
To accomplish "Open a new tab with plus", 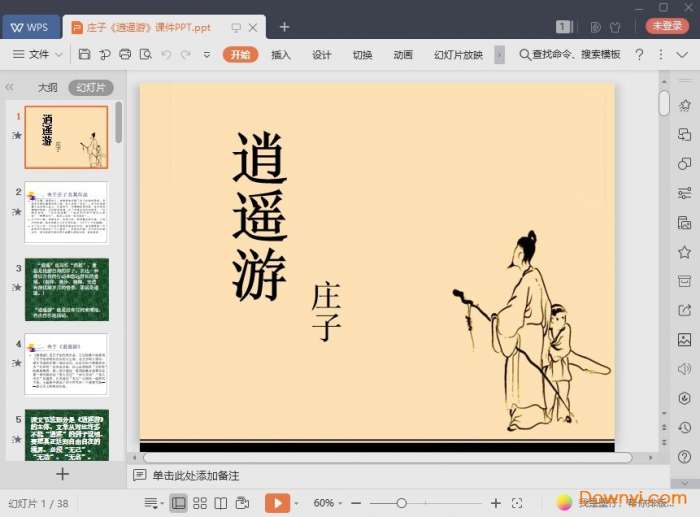I will [284, 27].
